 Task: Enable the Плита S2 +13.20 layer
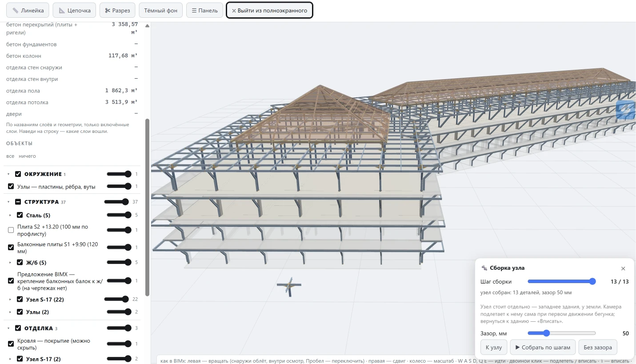click(11, 230)
